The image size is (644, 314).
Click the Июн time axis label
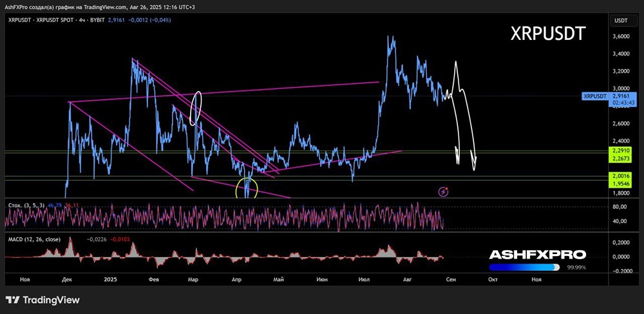point(323,279)
